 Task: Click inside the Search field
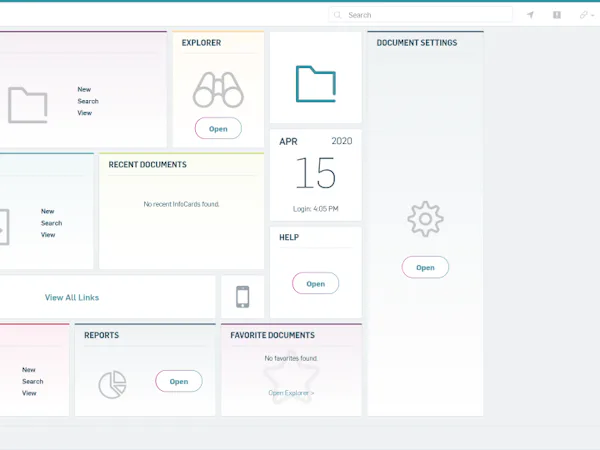click(420, 15)
